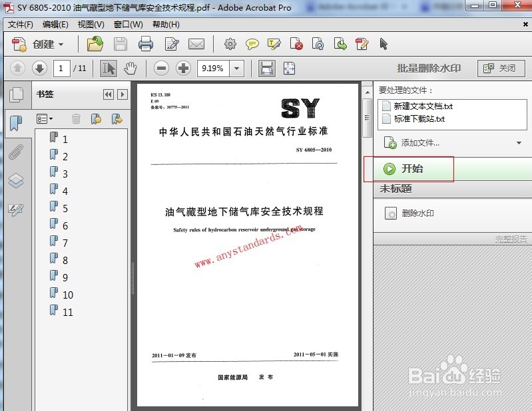Go to previous page arrow
Viewport: 532px width, 411px height.
(x=17, y=68)
